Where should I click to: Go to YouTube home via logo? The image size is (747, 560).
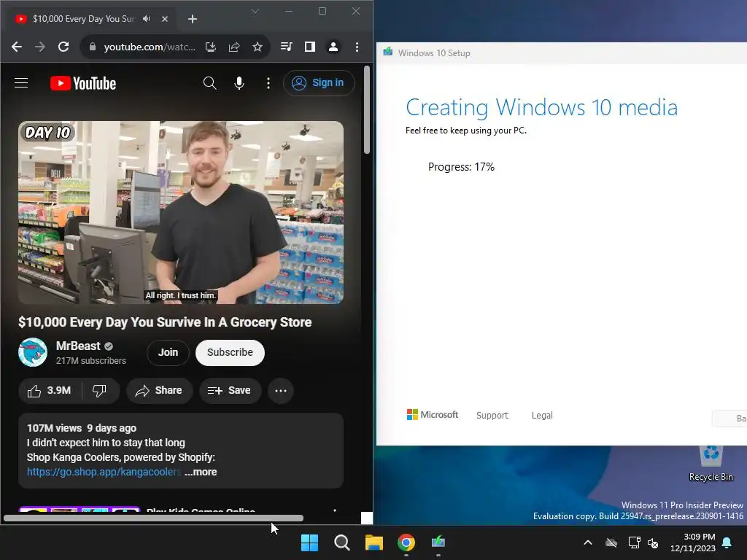pos(83,83)
